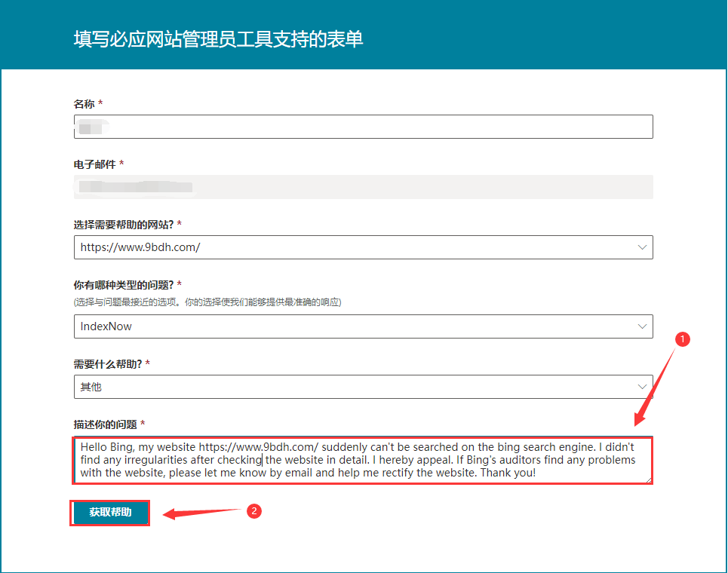Click inside the 描述你的问题 textarea
The image size is (728, 573).
tap(362, 458)
